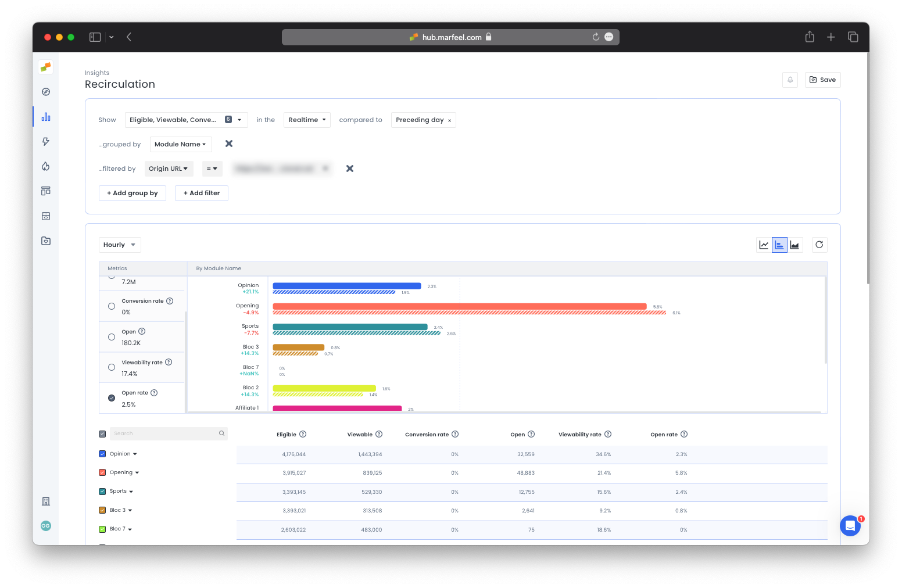
Task: Click the Save button
Action: [x=822, y=80]
